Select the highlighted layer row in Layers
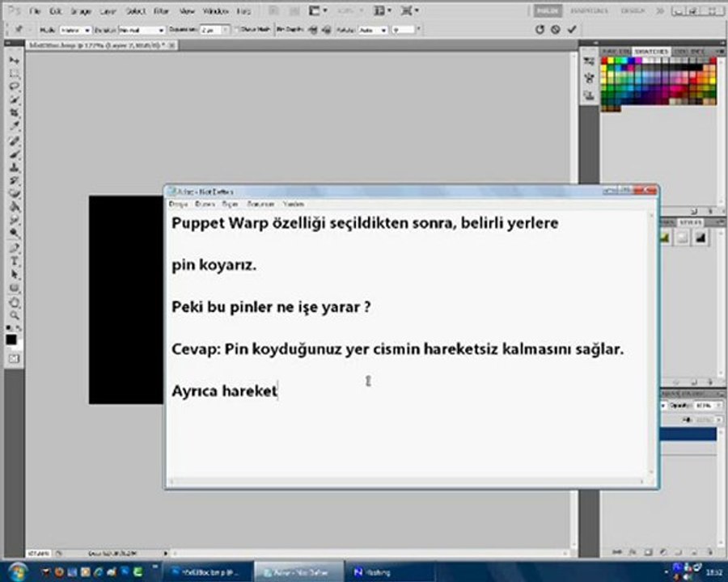Viewport: 728px width, 582px height. coord(688,434)
